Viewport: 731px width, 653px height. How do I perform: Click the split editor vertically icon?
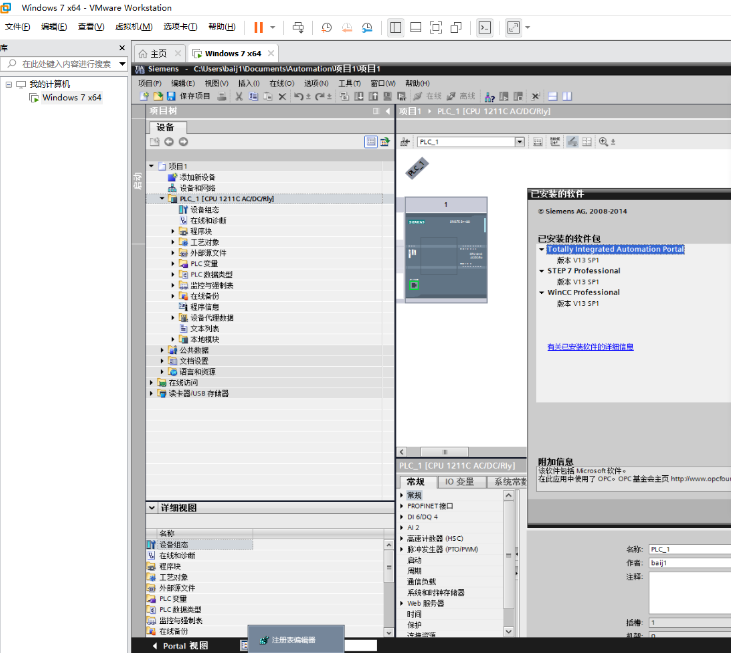(x=567, y=96)
